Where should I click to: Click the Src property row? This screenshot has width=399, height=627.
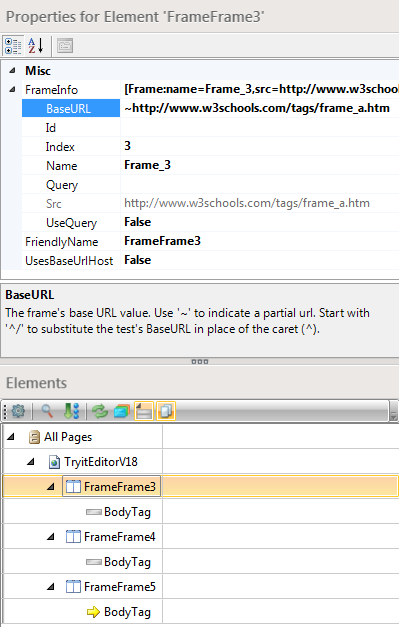[x=210, y=204]
